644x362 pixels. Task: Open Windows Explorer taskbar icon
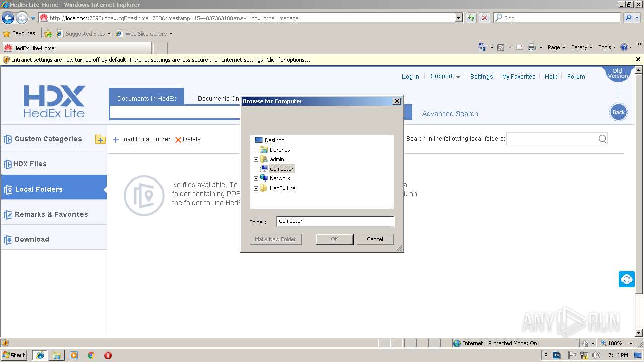(57, 355)
